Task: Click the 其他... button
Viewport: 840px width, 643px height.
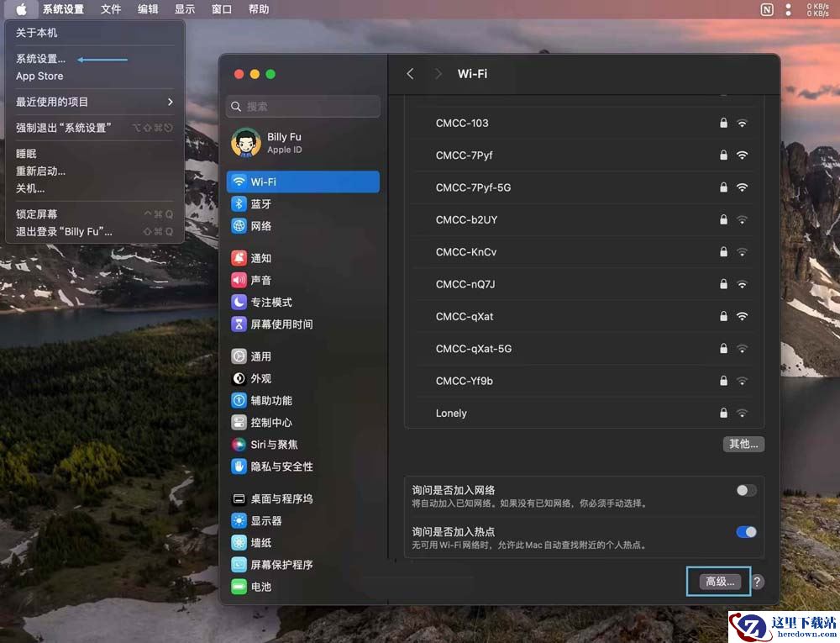Action: [x=743, y=444]
